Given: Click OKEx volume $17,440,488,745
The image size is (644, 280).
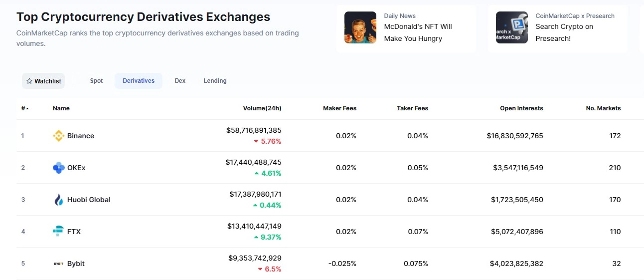Looking at the screenshot, I should click(254, 162).
